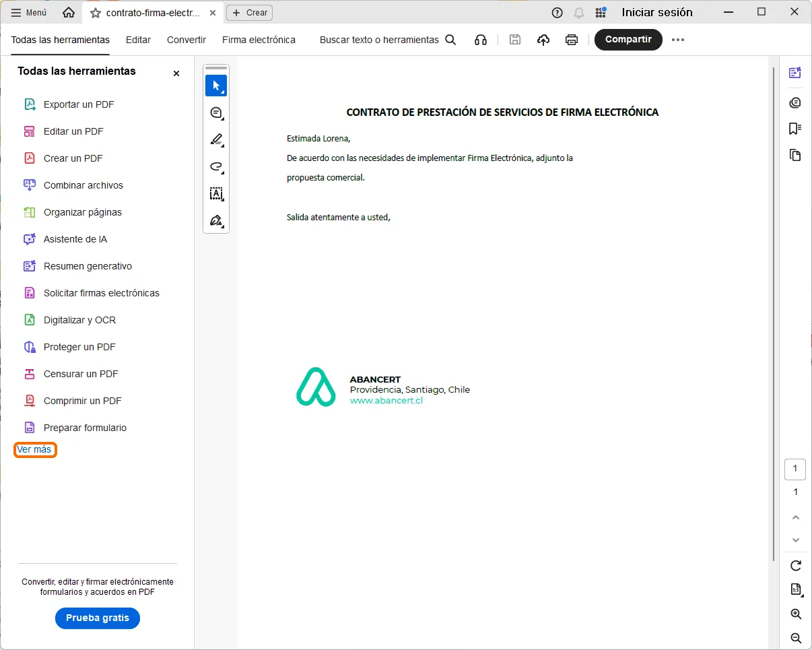Open the Menú hamburger button
Viewport: 812px width, 650px height.
tap(29, 12)
